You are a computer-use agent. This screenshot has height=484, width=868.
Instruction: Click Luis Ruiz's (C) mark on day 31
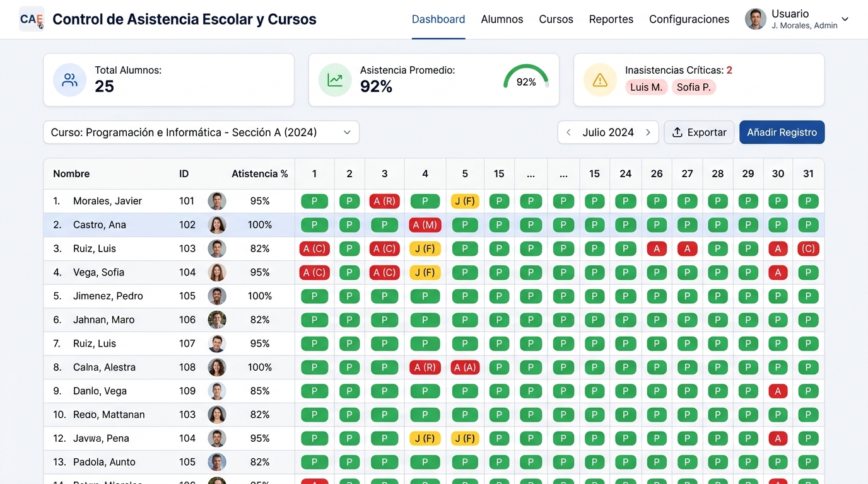808,248
